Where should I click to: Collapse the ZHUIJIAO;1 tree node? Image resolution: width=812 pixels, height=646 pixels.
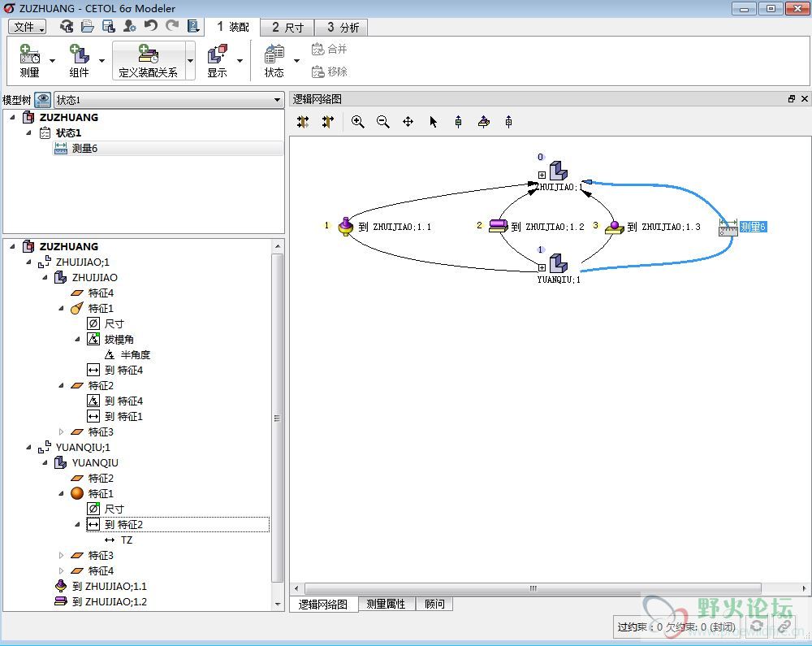29,262
